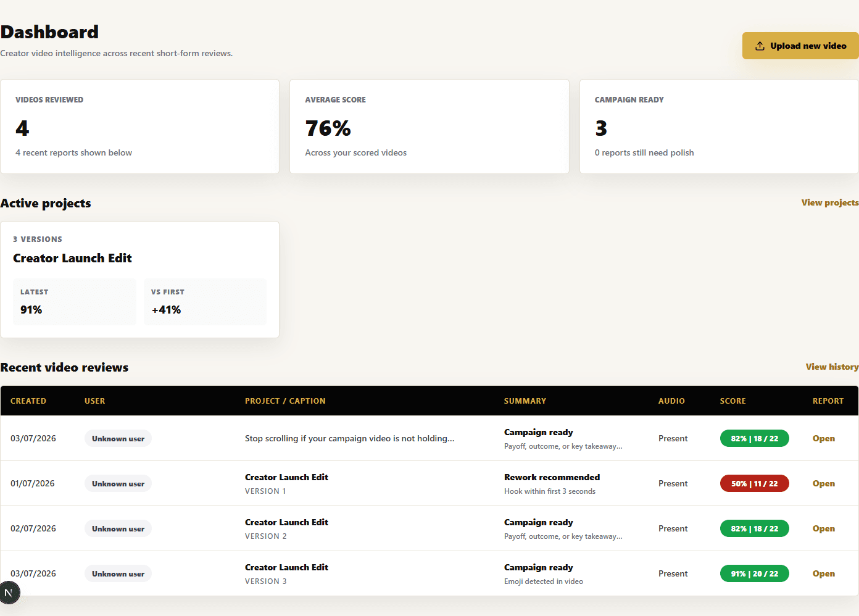The height and width of the screenshot is (616, 859).
Task: Click '4 recent reports shown below' text
Action: click(73, 152)
